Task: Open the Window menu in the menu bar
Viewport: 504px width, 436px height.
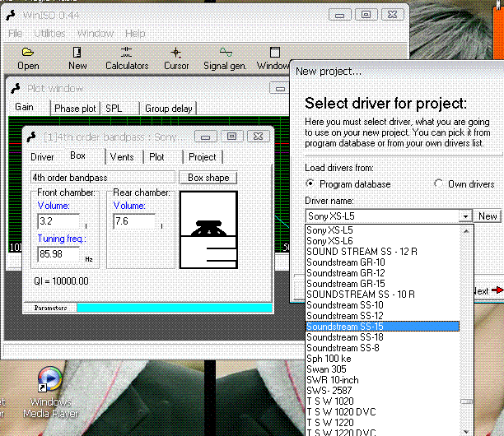Action: point(96,34)
